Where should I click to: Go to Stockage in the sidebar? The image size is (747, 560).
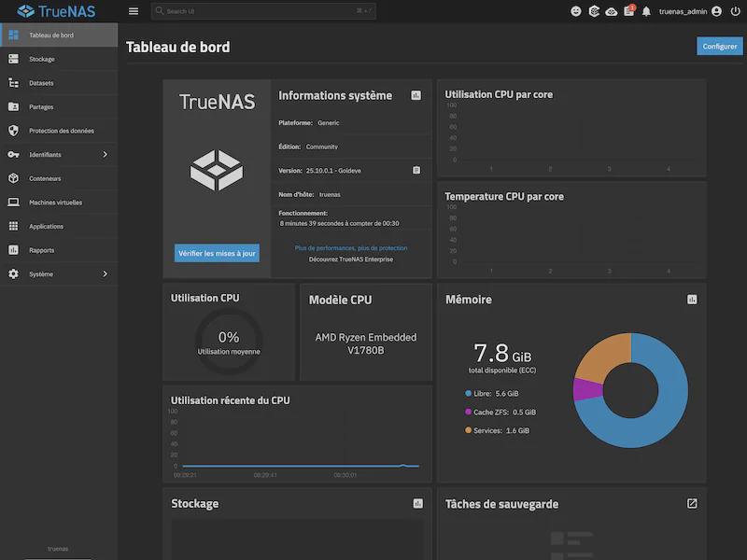click(42, 60)
